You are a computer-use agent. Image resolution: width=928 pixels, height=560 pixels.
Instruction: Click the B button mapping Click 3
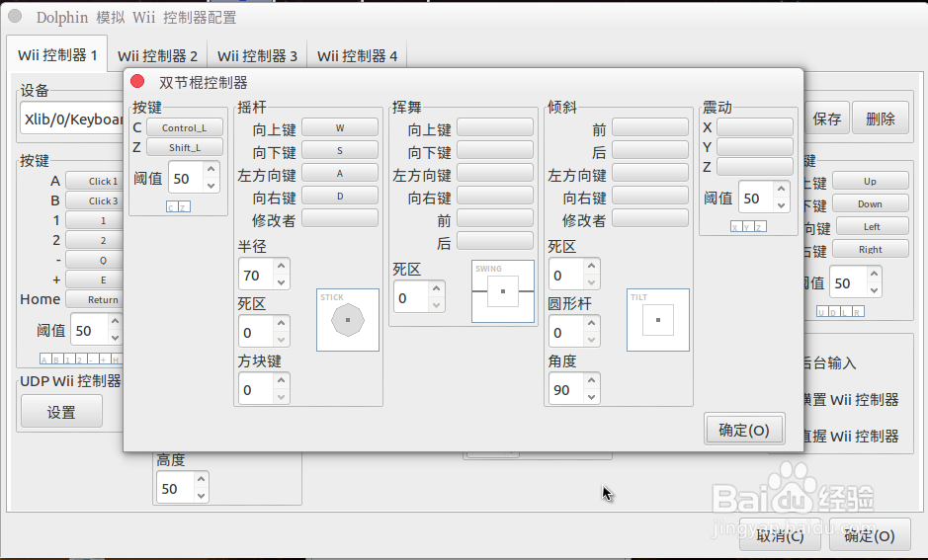pos(95,201)
